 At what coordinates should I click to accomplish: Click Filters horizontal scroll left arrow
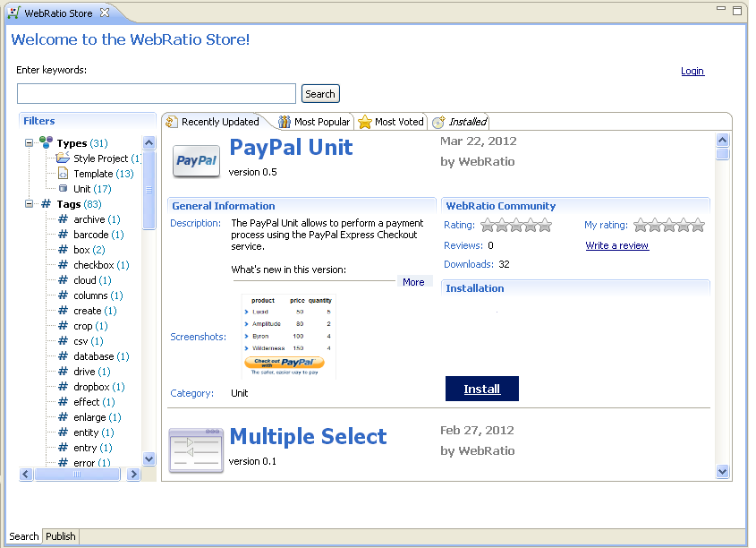coord(26,475)
